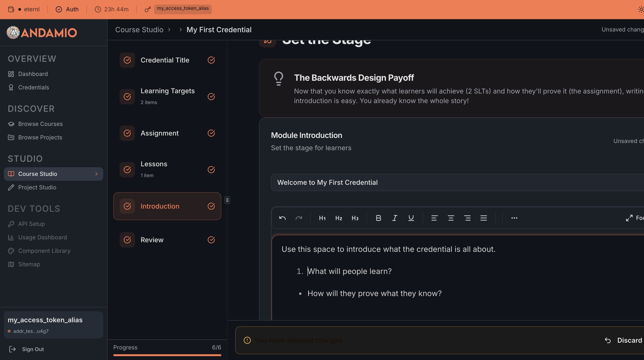This screenshot has width=644, height=360.
Task: Apply H1 heading format
Action: (322, 218)
